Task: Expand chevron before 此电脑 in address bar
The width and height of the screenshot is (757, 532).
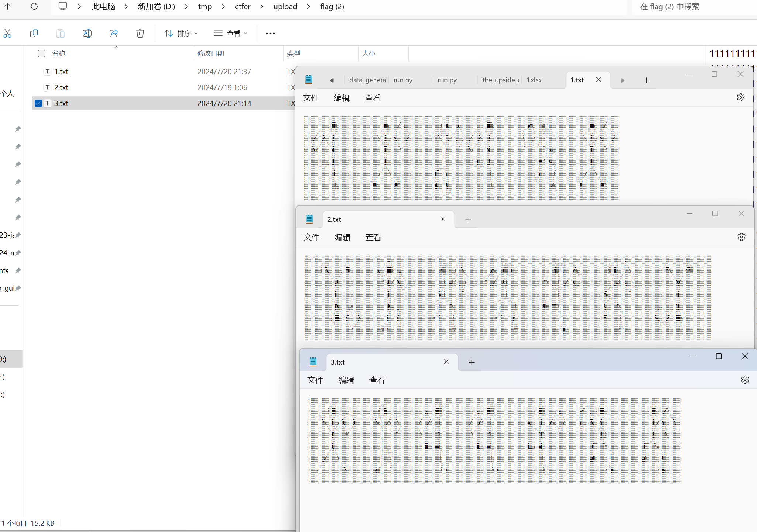Action: (x=79, y=7)
